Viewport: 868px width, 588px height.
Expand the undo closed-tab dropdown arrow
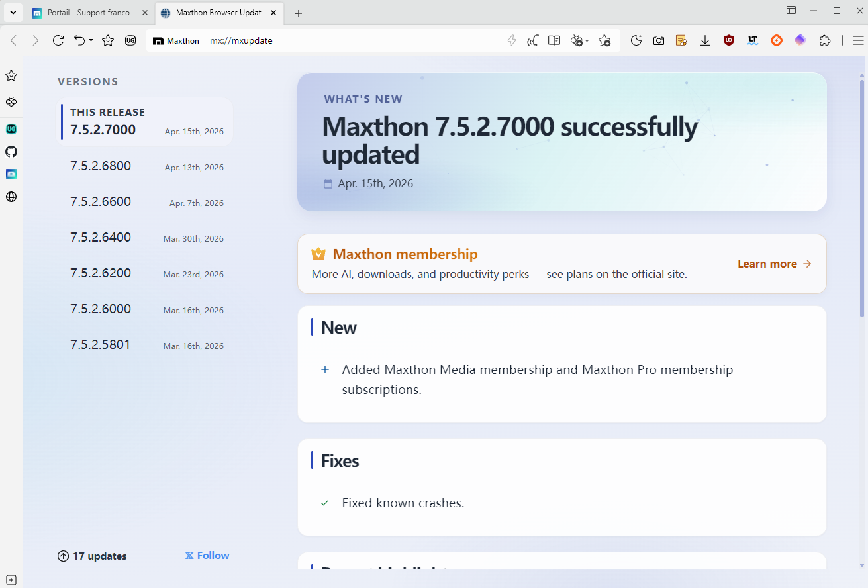(91, 41)
